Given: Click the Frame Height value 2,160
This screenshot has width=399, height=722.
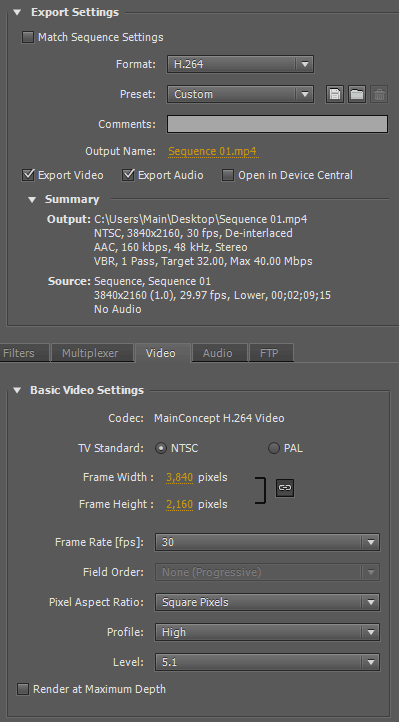Looking at the screenshot, I should [179, 505].
